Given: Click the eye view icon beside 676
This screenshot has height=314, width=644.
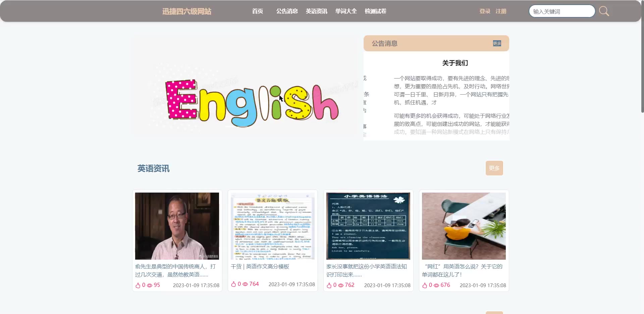Looking at the screenshot, I should click(x=436, y=285).
